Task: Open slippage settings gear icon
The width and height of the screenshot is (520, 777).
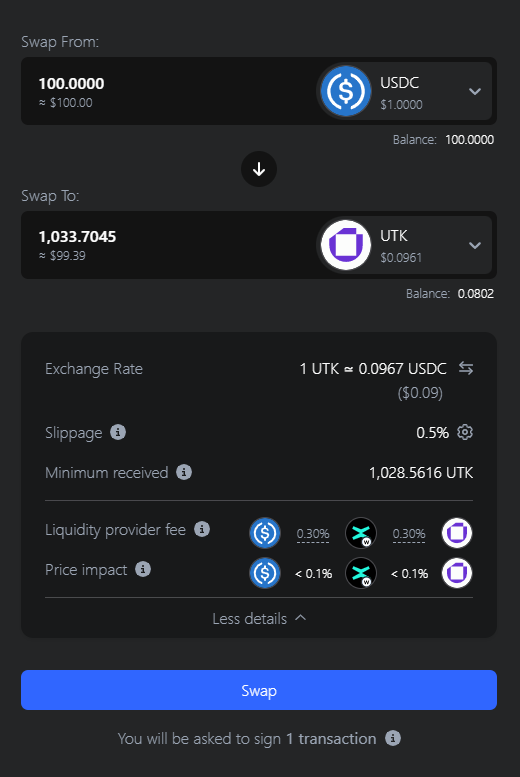Action: click(x=464, y=432)
